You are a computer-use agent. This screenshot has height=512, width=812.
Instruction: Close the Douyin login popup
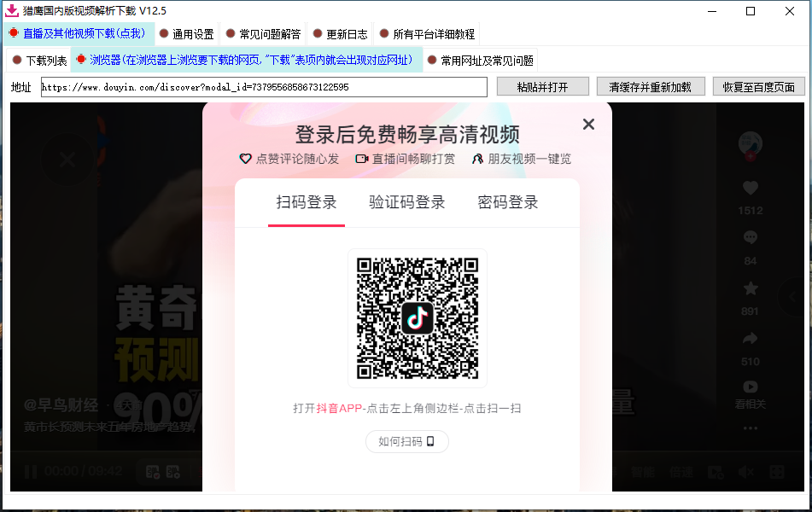coord(588,125)
